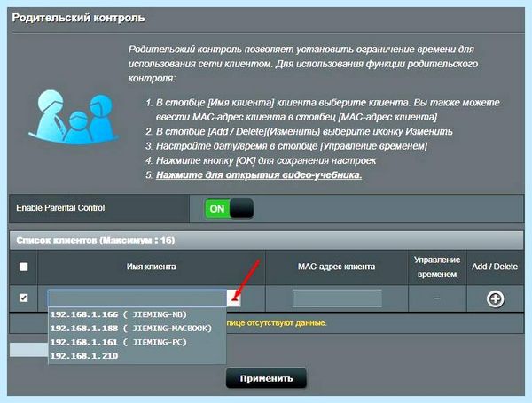Open the video tutorial link
This screenshot has height=403, width=532.
[x=259, y=175]
